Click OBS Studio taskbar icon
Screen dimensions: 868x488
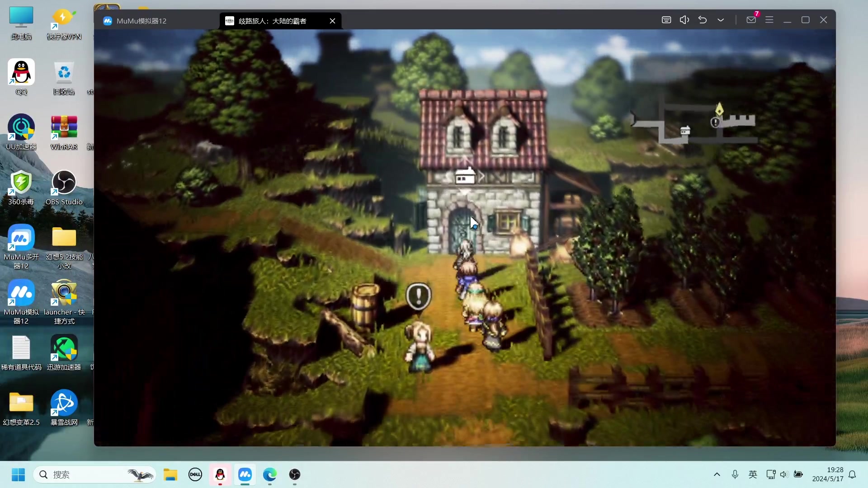[x=295, y=475]
